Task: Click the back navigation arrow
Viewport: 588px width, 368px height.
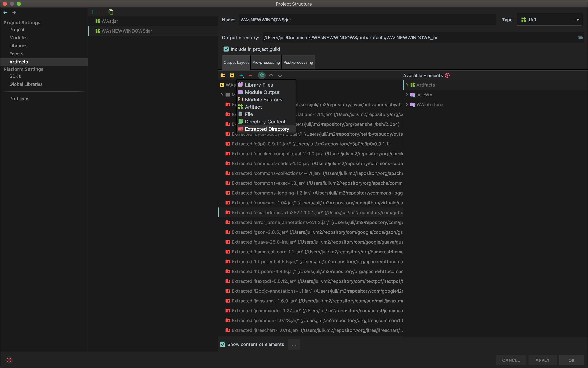Action: click(5, 12)
